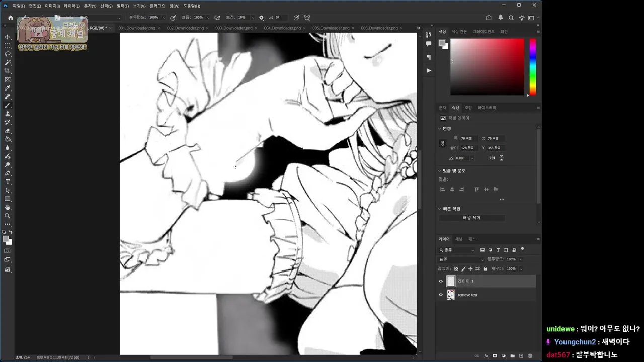Click the foreground color swatch in toolbar
The width and height of the screenshot is (644, 362).
click(6, 239)
